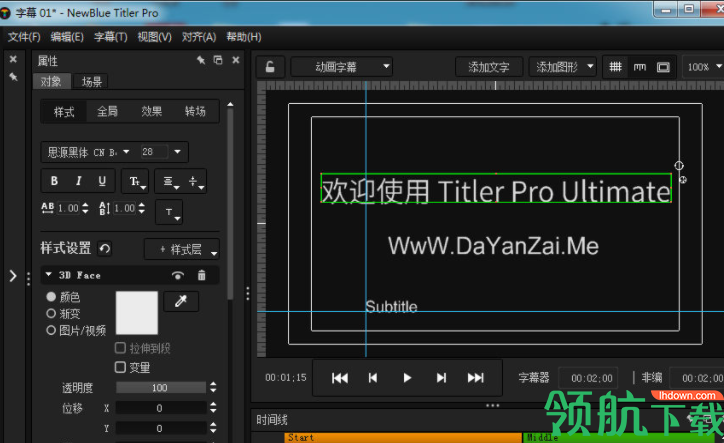
Task: Open the text case style menu
Action: 135,182
